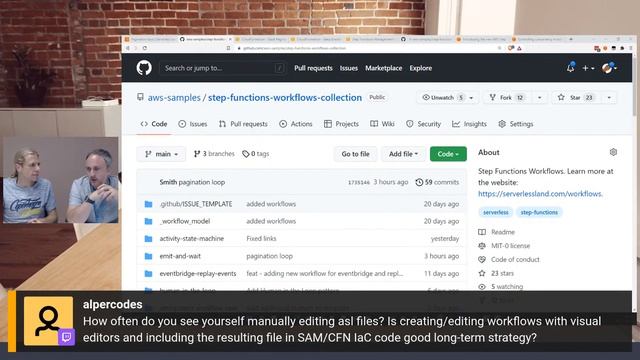Screen dimensions: 640x360
Task: Open the user avatar menu
Action: point(609,68)
